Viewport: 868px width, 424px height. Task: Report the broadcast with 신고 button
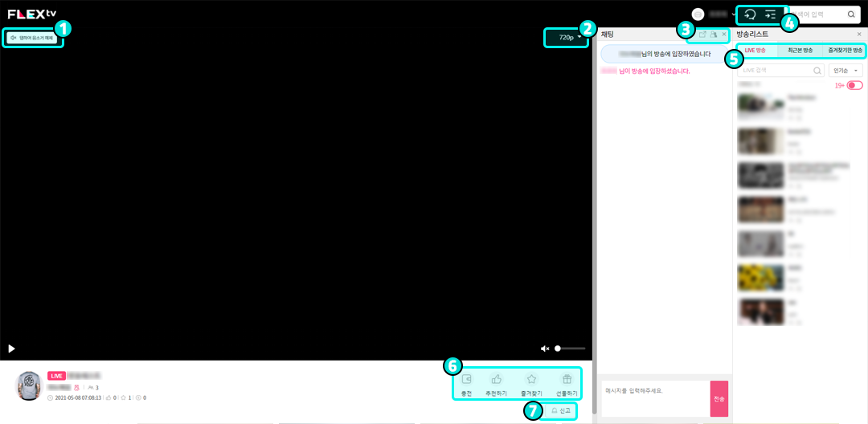click(560, 410)
